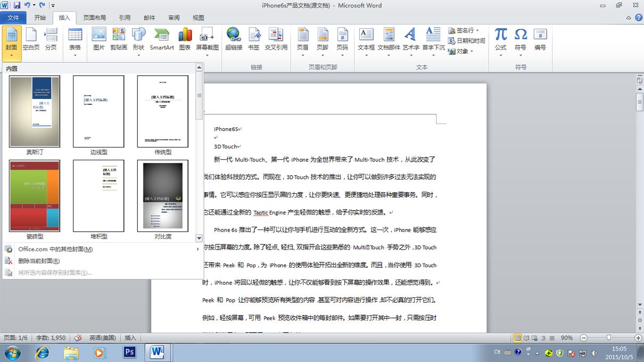The image size is (644, 362).
Task: Toggle 插入 insert mode in status bar
Action: tap(130, 338)
